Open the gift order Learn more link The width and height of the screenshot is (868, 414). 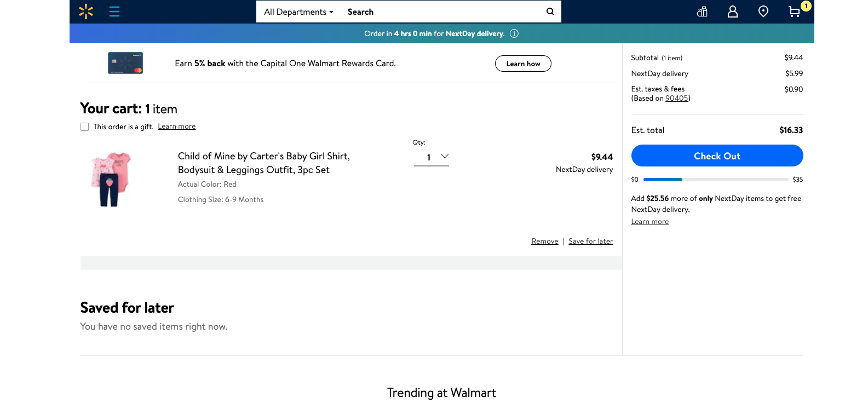pos(177,127)
